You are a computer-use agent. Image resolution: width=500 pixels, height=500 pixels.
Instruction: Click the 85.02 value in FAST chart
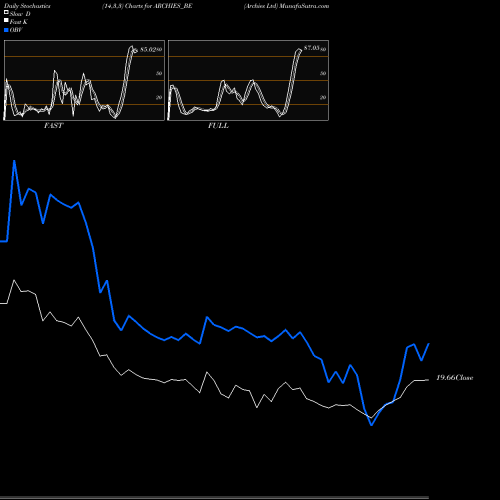pyautogui.click(x=148, y=49)
